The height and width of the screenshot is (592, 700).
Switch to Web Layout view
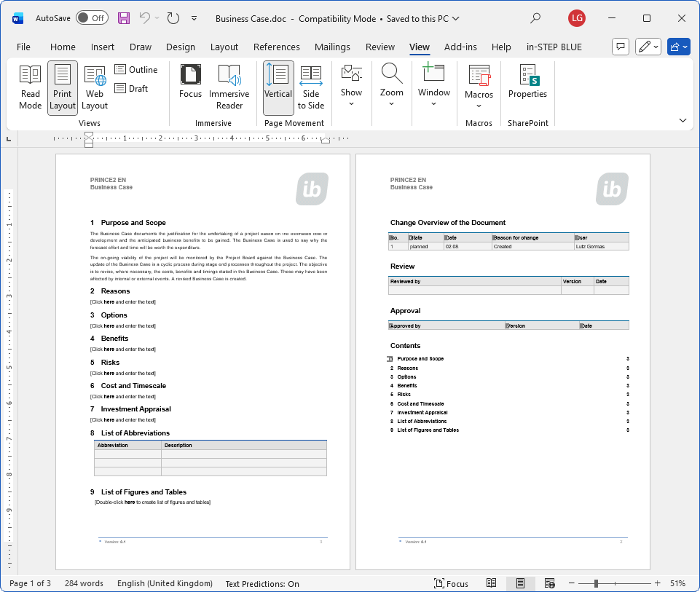[95, 87]
